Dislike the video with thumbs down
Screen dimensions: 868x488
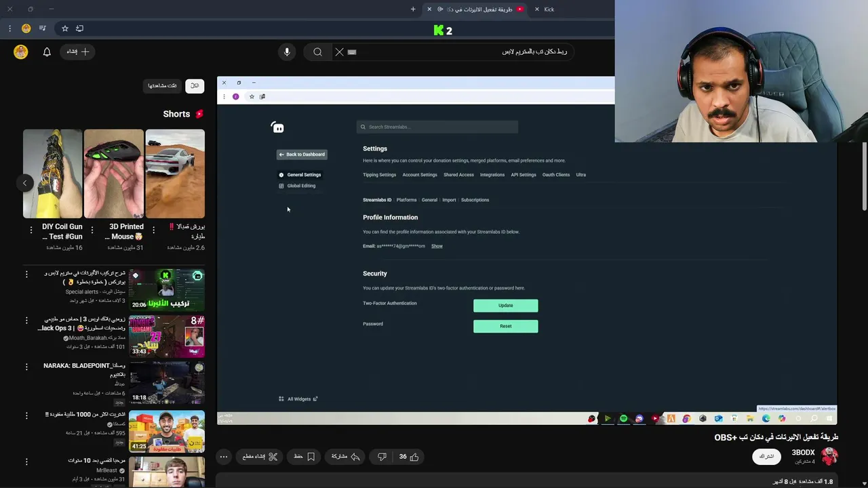(x=382, y=457)
